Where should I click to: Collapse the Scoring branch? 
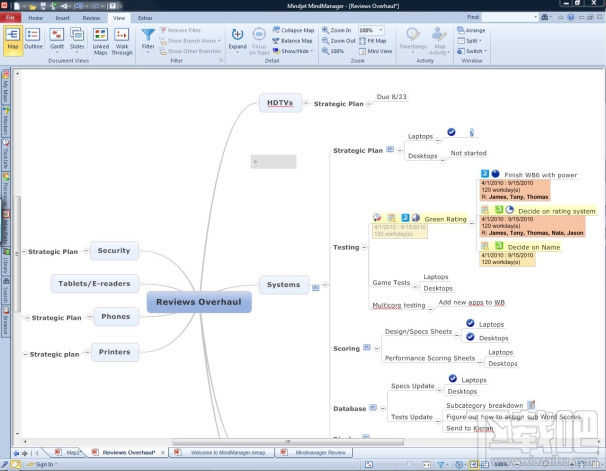(x=377, y=349)
